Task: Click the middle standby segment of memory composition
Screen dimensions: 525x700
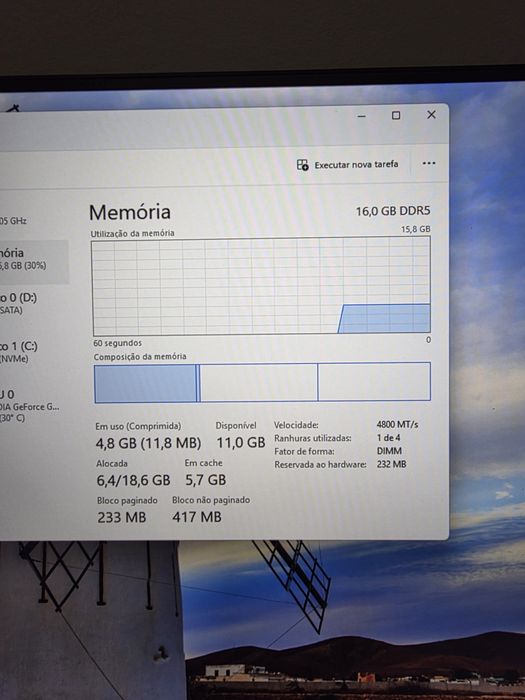Action: click(x=259, y=383)
